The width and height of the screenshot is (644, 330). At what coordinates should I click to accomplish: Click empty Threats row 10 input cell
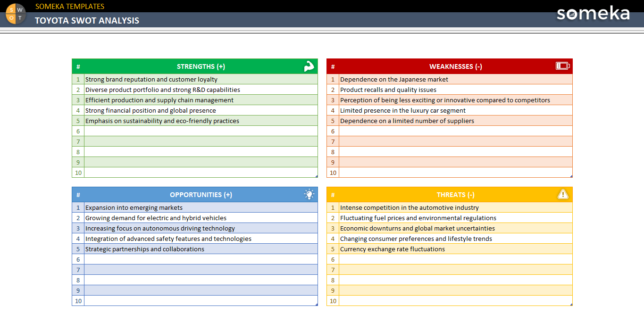click(456, 301)
